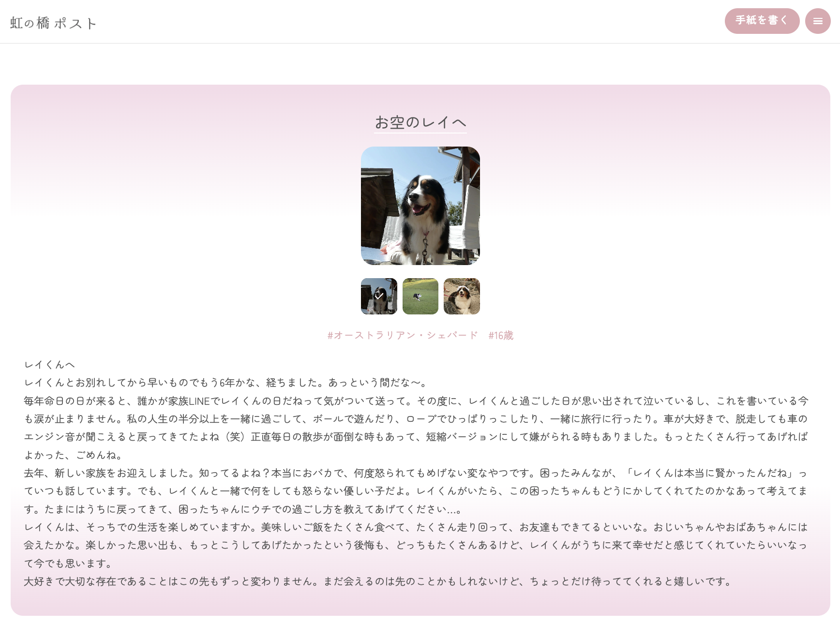Click the paragraph starting 去年、新しい家族を

(x=416, y=491)
